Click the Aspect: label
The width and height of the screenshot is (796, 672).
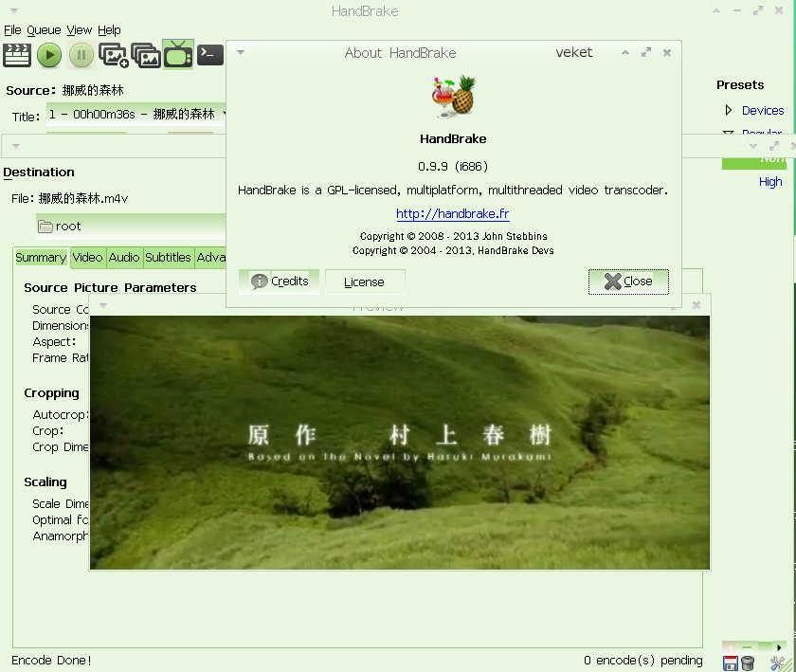point(54,342)
